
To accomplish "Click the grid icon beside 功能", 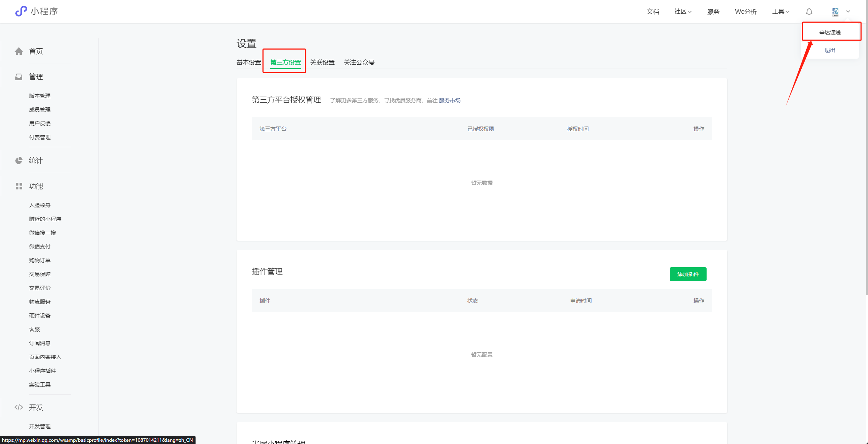I will [x=19, y=186].
